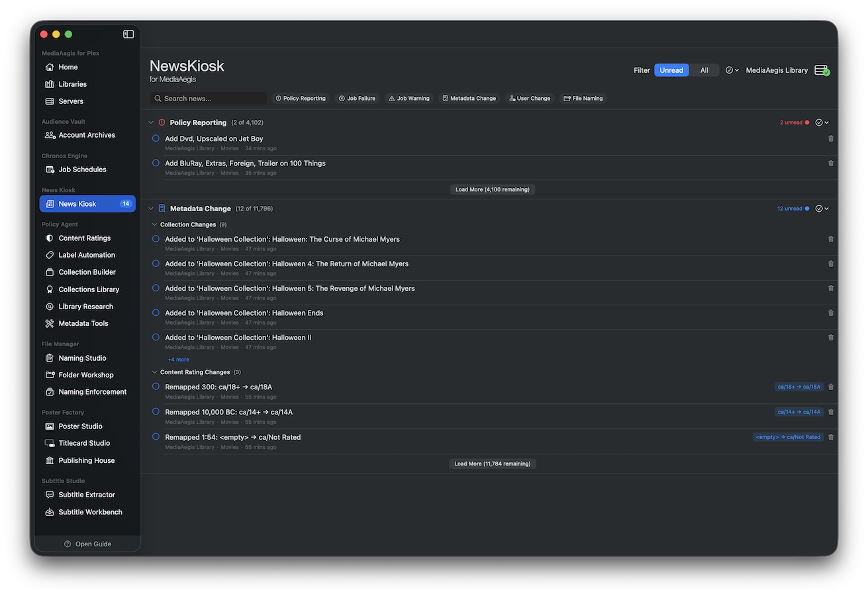
Task: Mark 'Halloween II' item as read
Action: (x=156, y=337)
